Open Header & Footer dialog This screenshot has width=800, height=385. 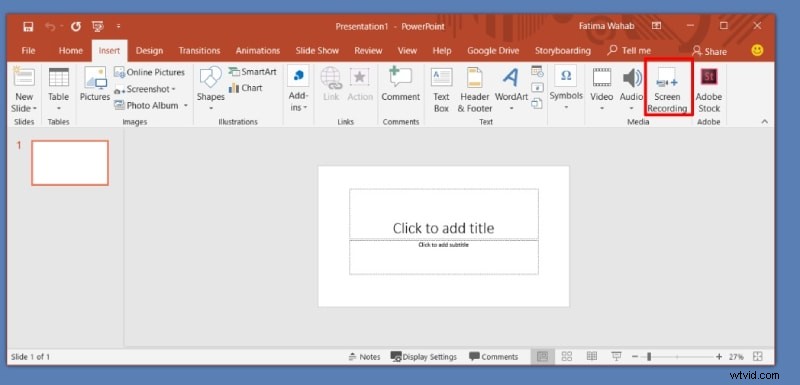click(474, 89)
